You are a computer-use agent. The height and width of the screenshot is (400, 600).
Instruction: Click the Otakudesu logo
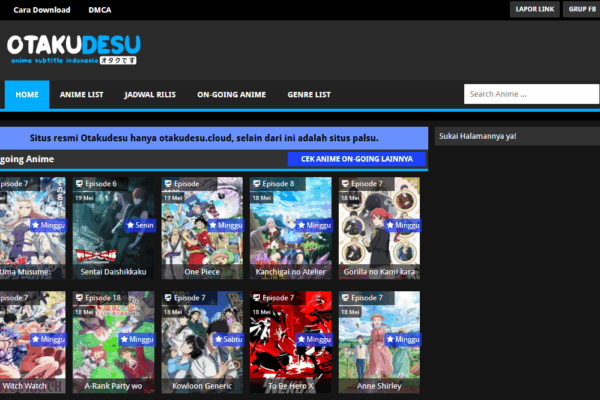tap(74, 49)
